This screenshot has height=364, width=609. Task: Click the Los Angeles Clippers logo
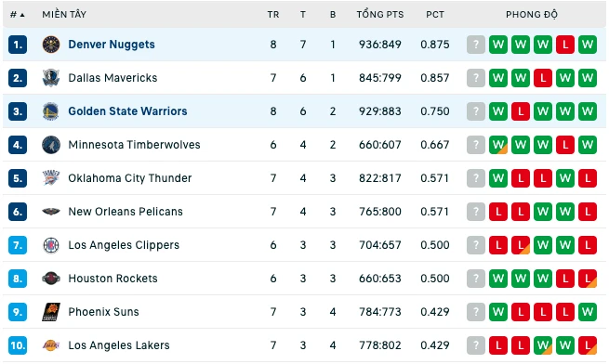[x=51, y=245]
